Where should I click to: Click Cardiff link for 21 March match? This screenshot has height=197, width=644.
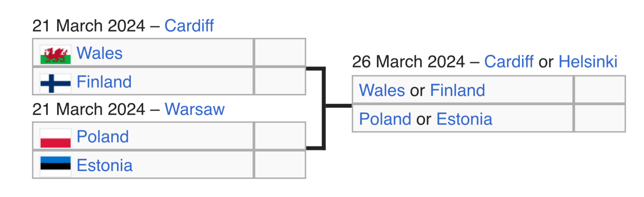point(189,26)
